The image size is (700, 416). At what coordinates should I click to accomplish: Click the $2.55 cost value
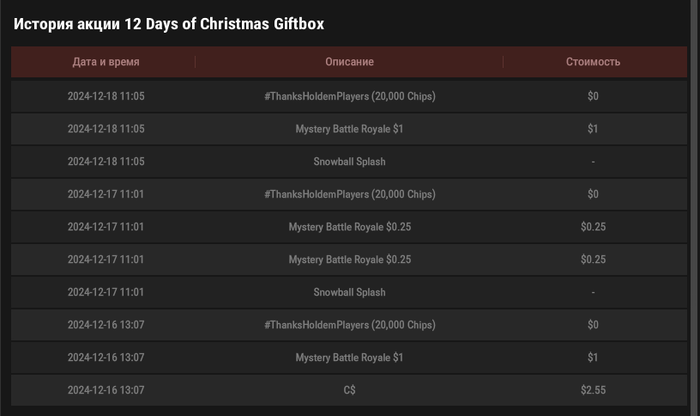(593, 390)
